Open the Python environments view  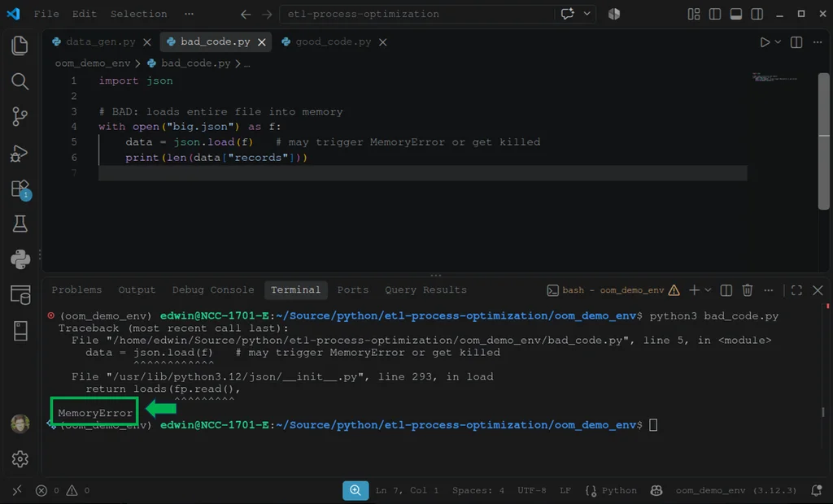click(20, 259)
